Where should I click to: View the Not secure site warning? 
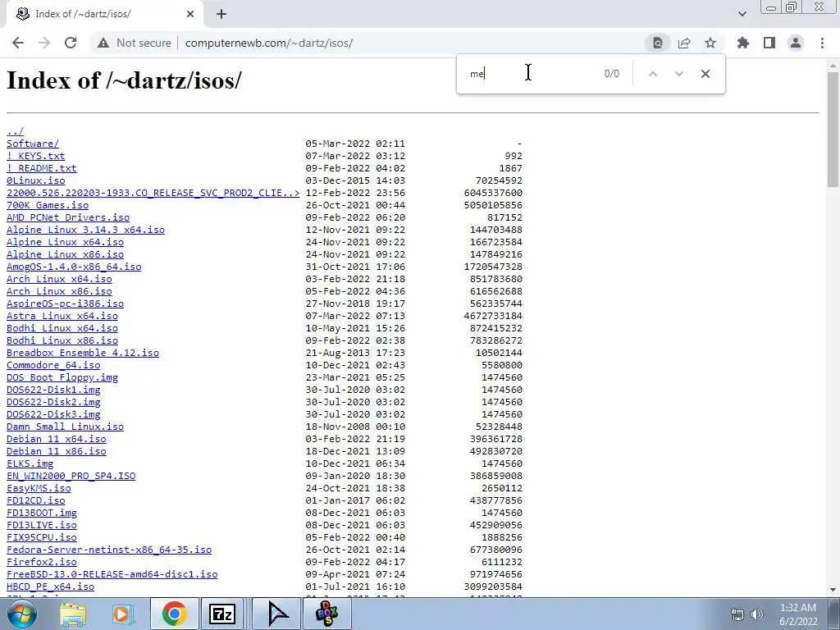coord(135,43)
